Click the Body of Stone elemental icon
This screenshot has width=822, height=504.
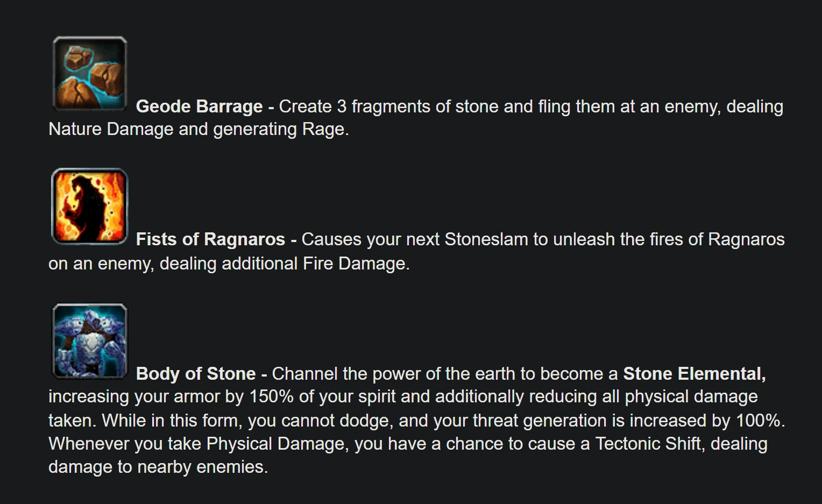pos(90,341)
